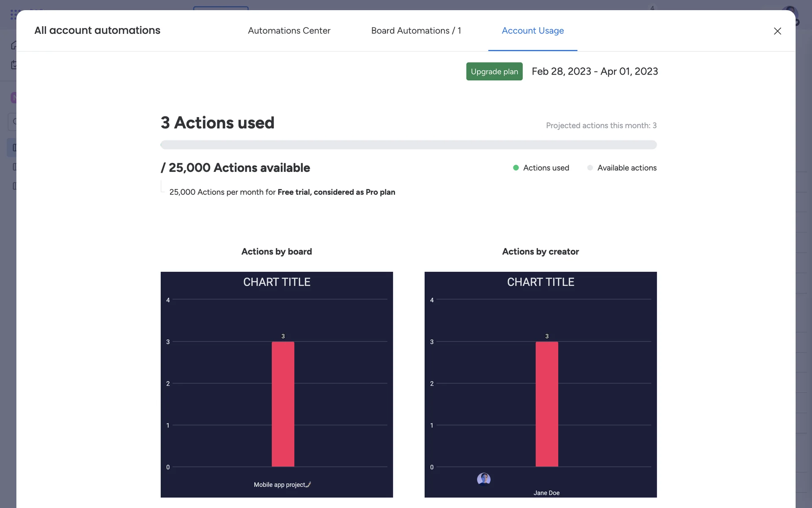Close the account automations dialog
Image resolution: width=812 pixels, height=508 pixels.
777,31
